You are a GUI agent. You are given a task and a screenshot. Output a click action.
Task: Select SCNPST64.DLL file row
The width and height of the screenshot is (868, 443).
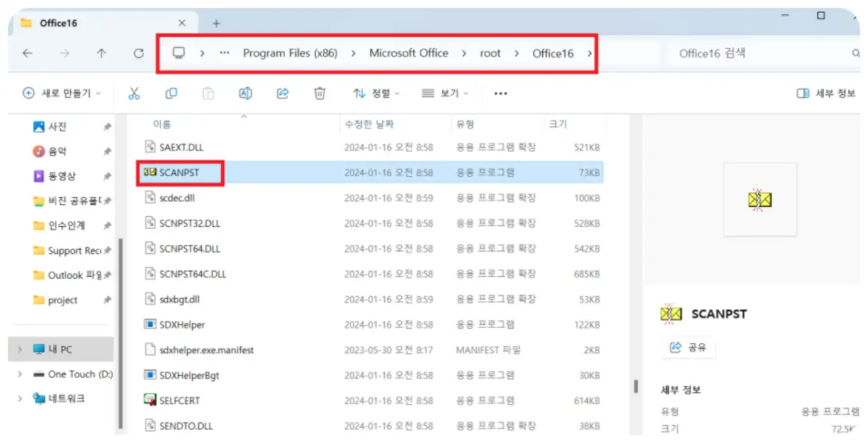coord(371,249)
